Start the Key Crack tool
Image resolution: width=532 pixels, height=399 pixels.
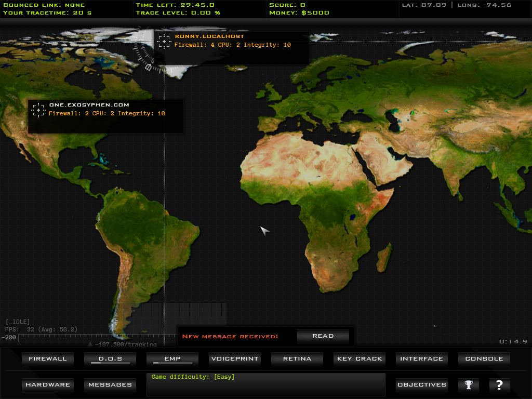[359, 359]
